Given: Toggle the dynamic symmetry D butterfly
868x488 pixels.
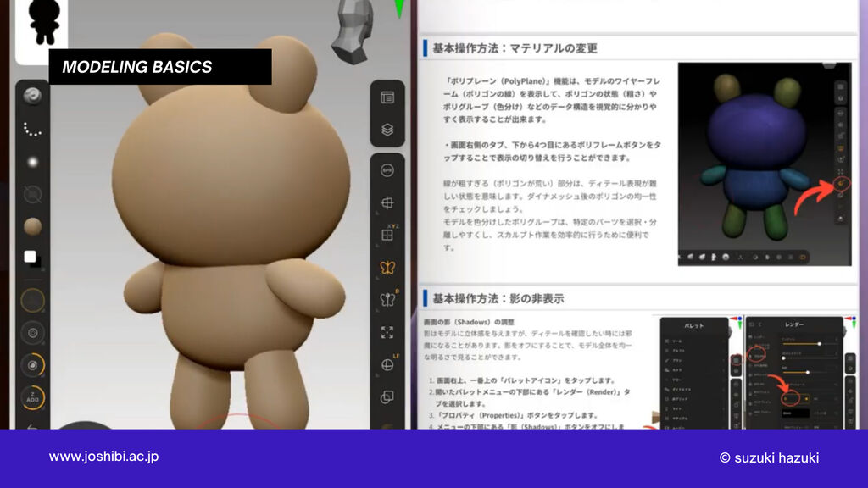Looking at the screenshot, I should tap(387, 300).
